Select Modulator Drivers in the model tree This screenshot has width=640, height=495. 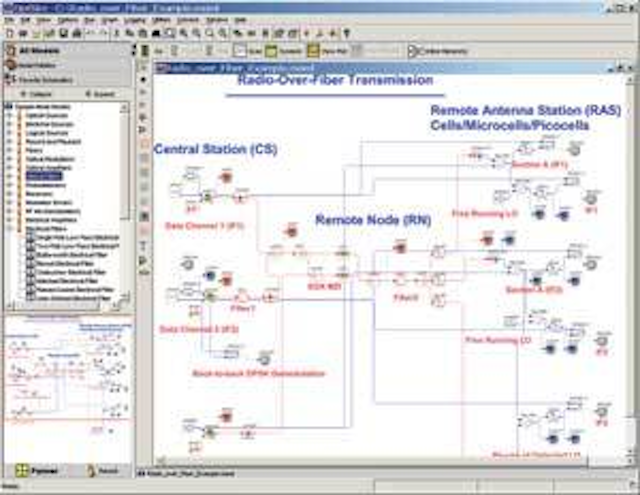tap(49, 202)
